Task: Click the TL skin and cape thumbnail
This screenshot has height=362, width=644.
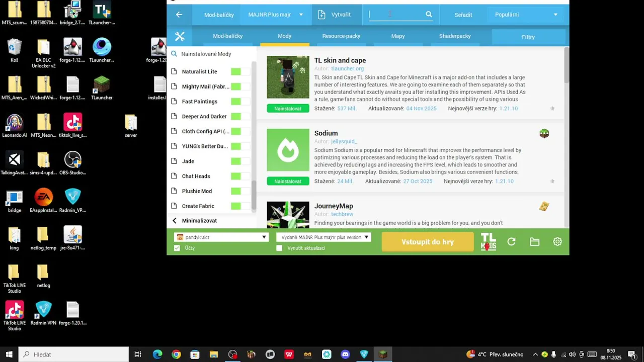Action: pyautogui.click(x=288, y=77)
